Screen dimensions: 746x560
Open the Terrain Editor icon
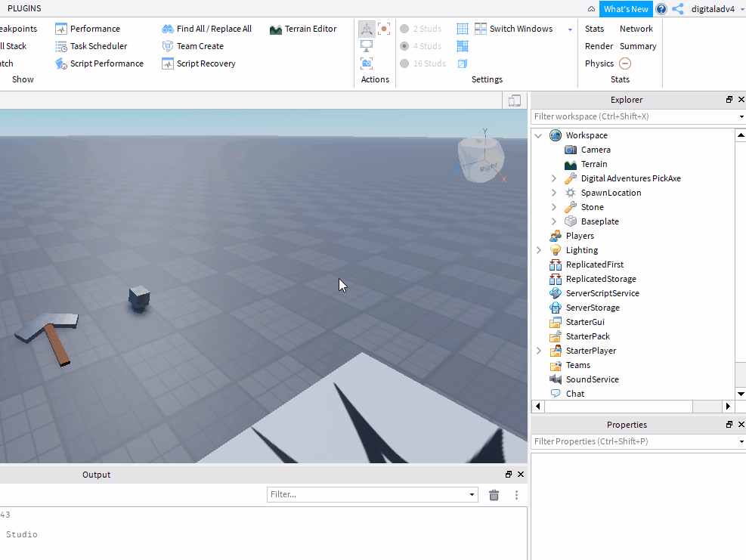click(275, 29)
